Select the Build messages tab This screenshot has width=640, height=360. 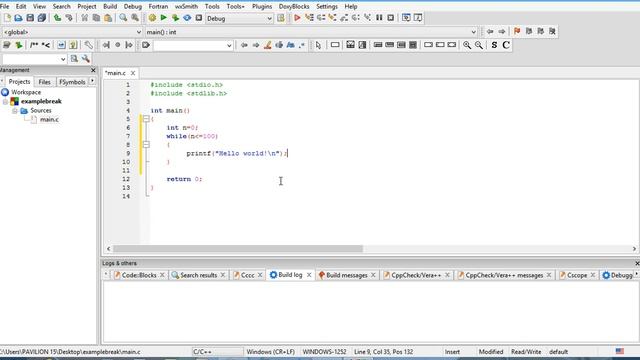tap(347, 275)
